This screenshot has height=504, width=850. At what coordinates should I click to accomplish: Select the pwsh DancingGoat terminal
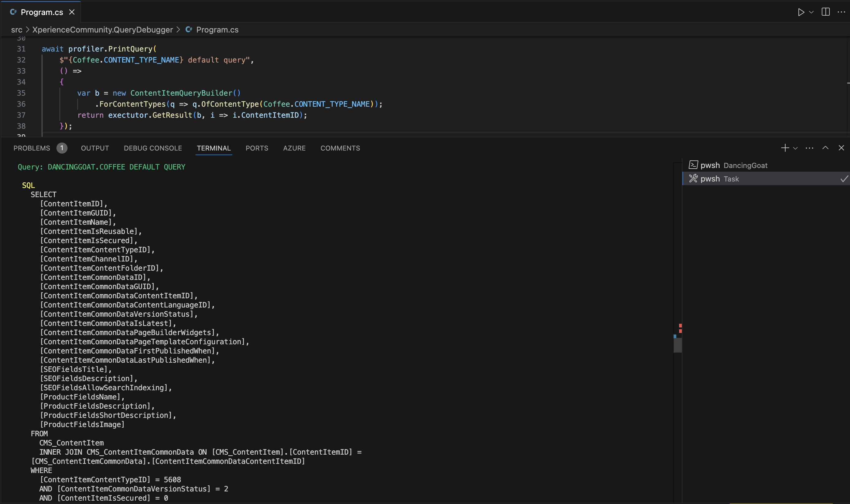pos(734,166)
